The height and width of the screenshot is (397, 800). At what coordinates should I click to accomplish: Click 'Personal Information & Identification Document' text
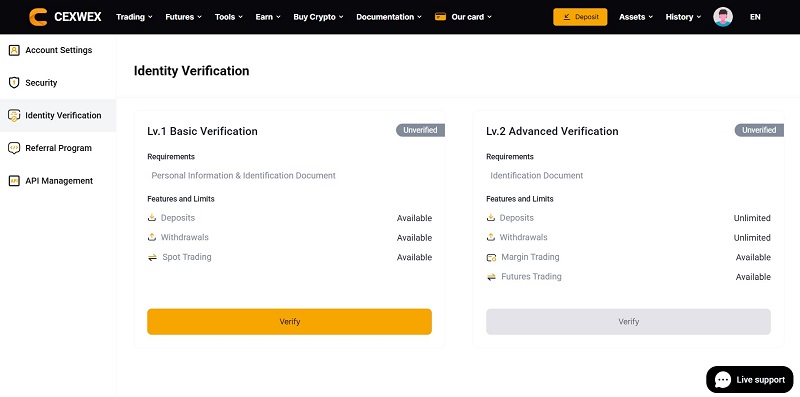point(243,176)
